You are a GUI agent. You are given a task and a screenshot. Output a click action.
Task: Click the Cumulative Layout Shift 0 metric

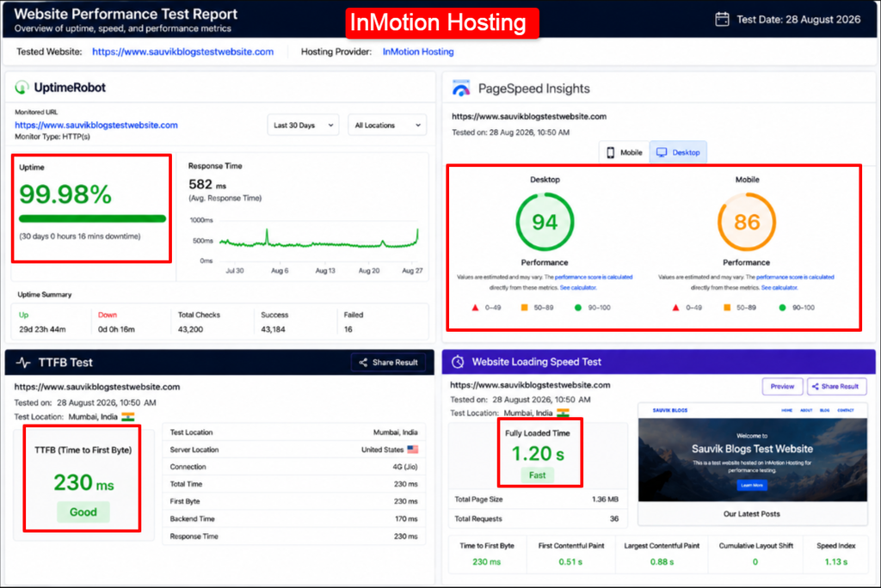755,554
